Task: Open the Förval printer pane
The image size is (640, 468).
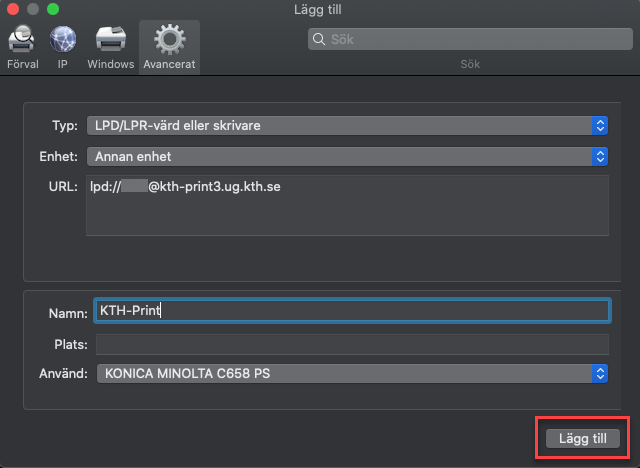Action: pyautogui.click(x=23, y=46)
